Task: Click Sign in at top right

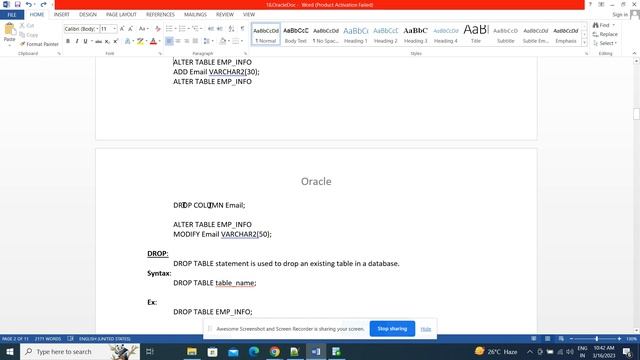Action: pyautogui.click(x=620, y=15)
